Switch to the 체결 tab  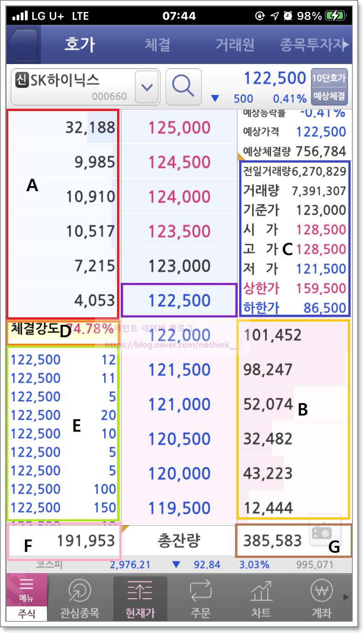(158, 45)
